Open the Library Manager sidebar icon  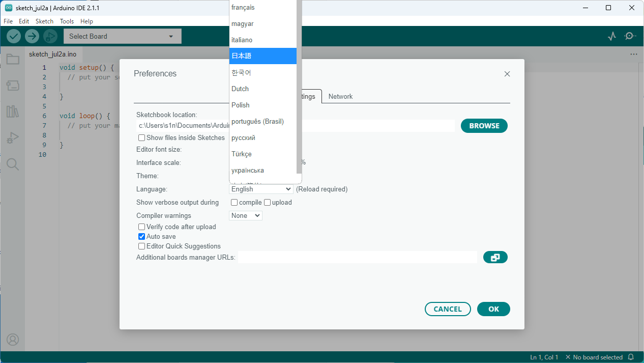click(13, 111)
